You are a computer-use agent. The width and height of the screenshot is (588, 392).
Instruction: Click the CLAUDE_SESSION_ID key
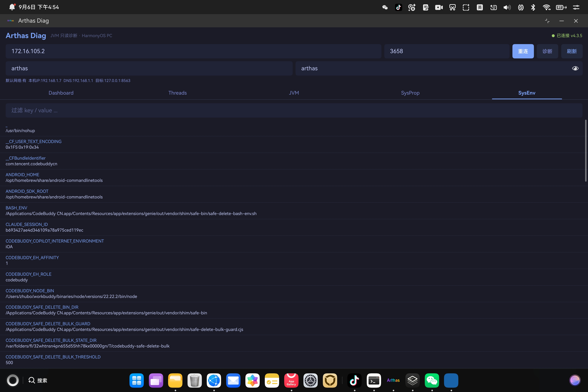27,224
